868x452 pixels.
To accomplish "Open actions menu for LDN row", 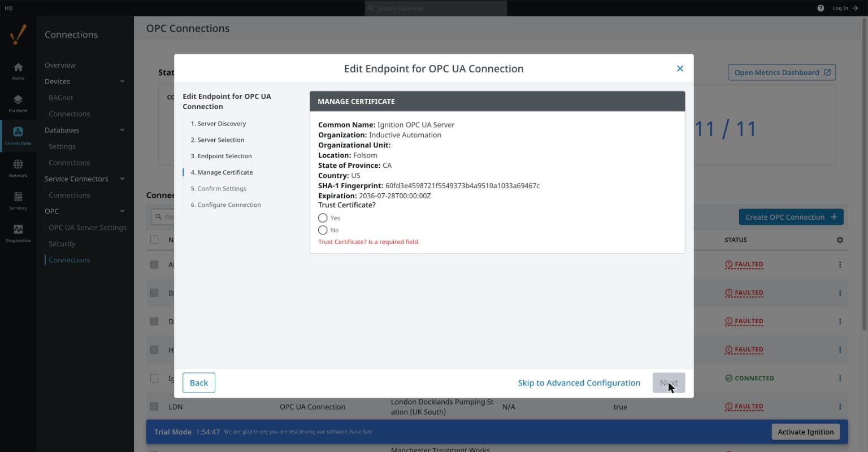I will (x=840, y=406).
